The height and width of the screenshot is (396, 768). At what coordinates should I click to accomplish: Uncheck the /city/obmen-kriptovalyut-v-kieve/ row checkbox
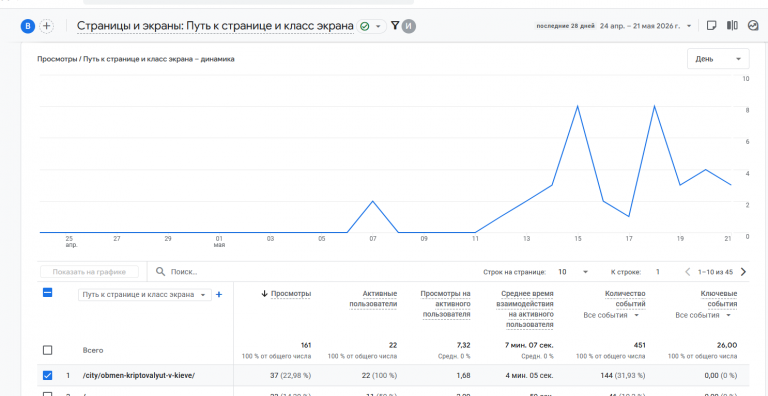pos(48,375)
